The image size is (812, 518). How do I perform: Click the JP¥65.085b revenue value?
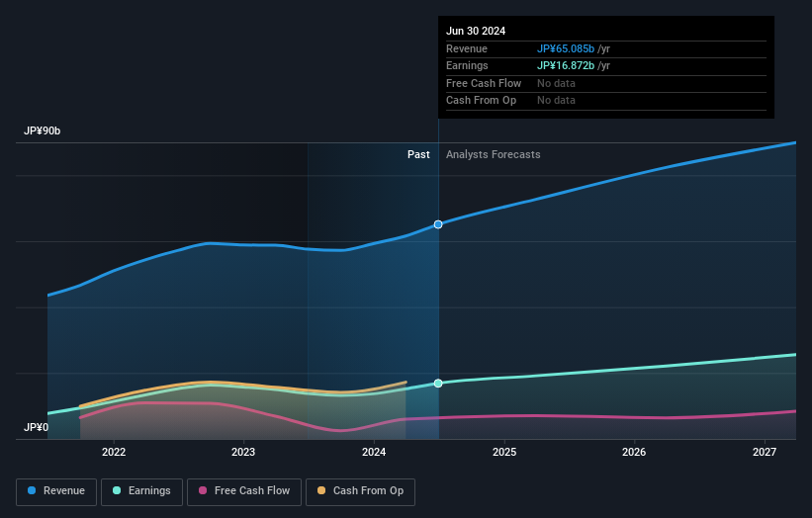(x=566, y=48)
